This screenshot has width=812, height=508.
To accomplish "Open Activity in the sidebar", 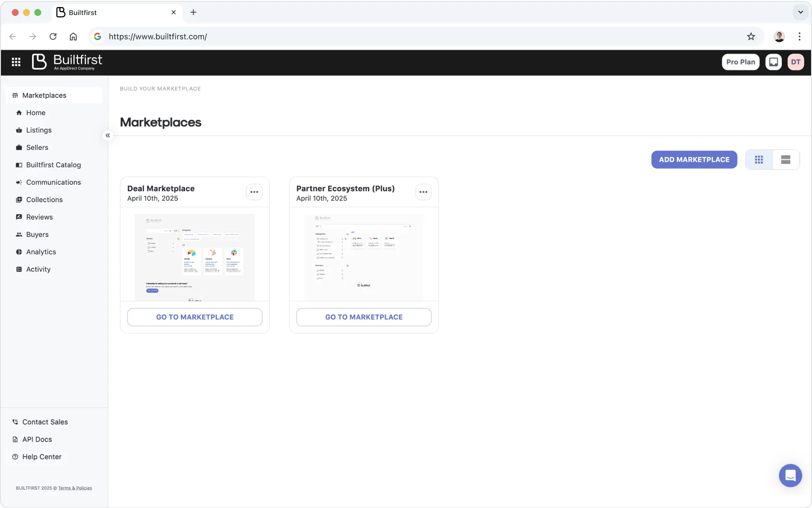I will (38, 269).
